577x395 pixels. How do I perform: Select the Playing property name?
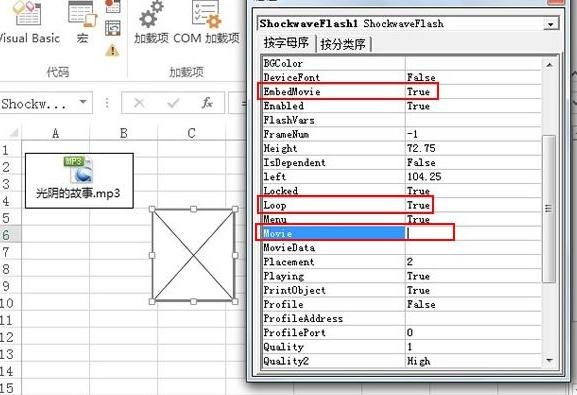click(284, 276)
